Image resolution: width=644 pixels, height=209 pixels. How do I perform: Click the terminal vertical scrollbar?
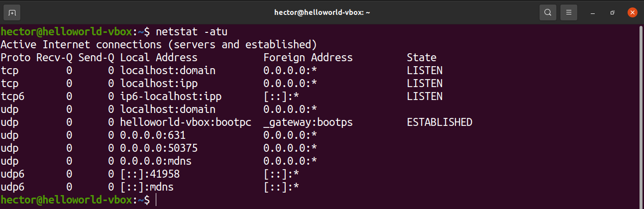(x=640, y=114)
